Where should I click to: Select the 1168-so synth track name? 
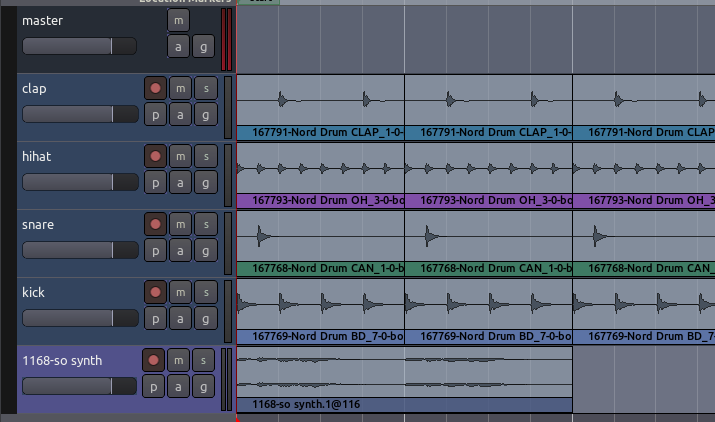point(62,360)
